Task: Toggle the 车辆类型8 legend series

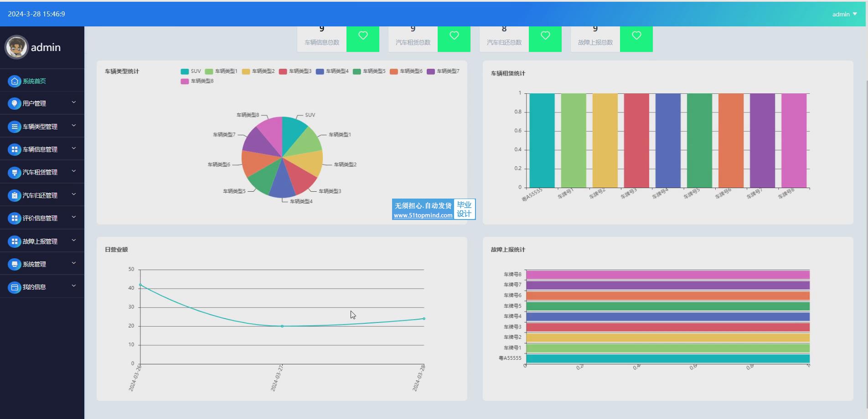Action: tap(197, 81)
